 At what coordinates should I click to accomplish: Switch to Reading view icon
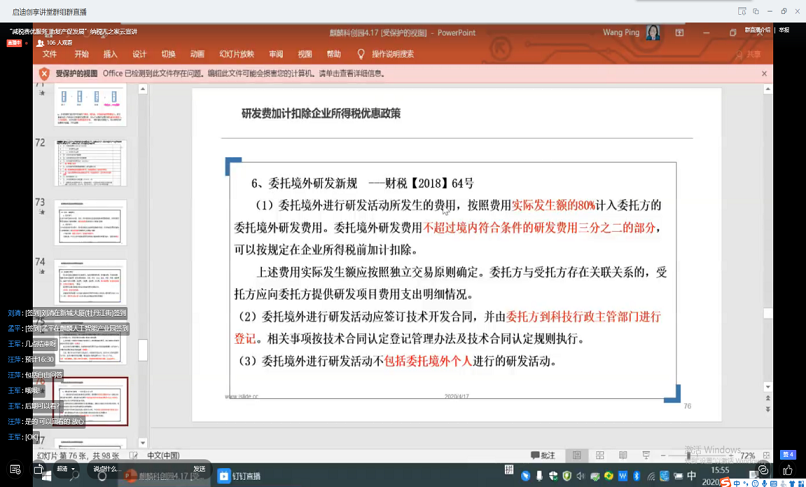[623, 456]
